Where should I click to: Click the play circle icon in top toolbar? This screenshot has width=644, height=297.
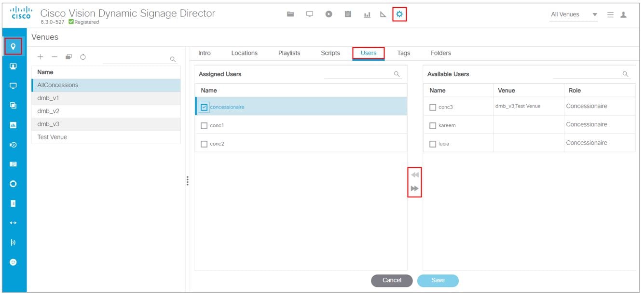tap(329, 14)
